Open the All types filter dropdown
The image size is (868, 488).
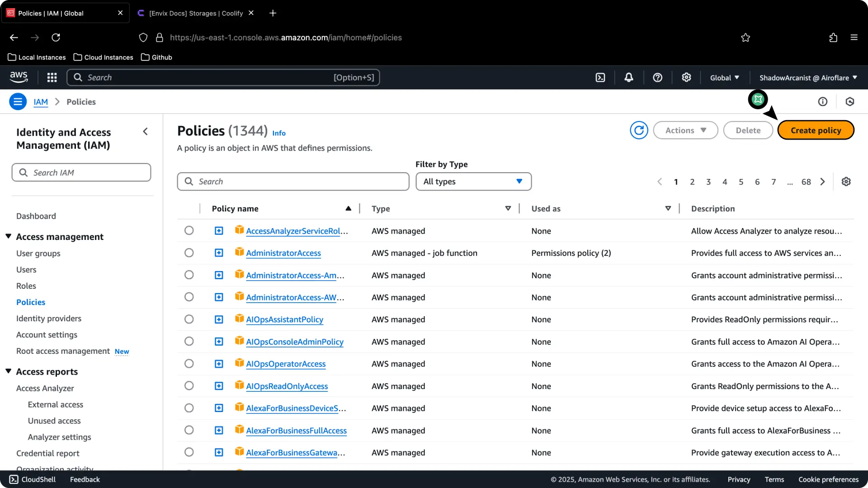coord(473,181)
